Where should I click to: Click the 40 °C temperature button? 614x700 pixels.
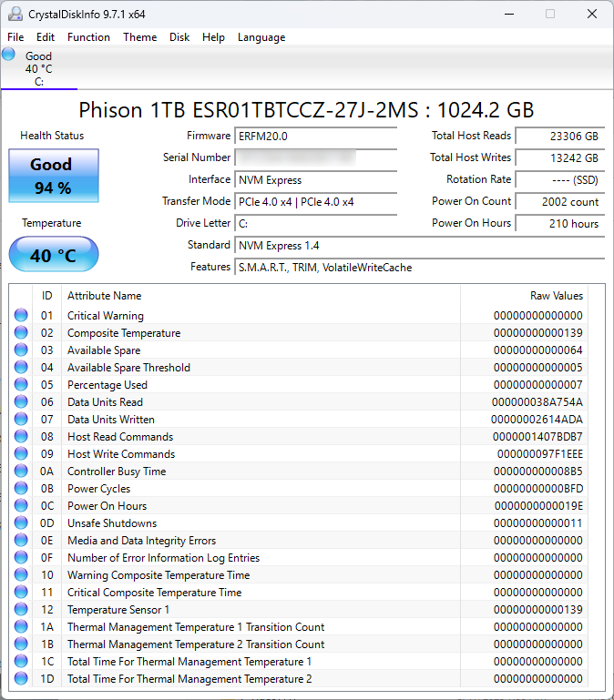54,255
